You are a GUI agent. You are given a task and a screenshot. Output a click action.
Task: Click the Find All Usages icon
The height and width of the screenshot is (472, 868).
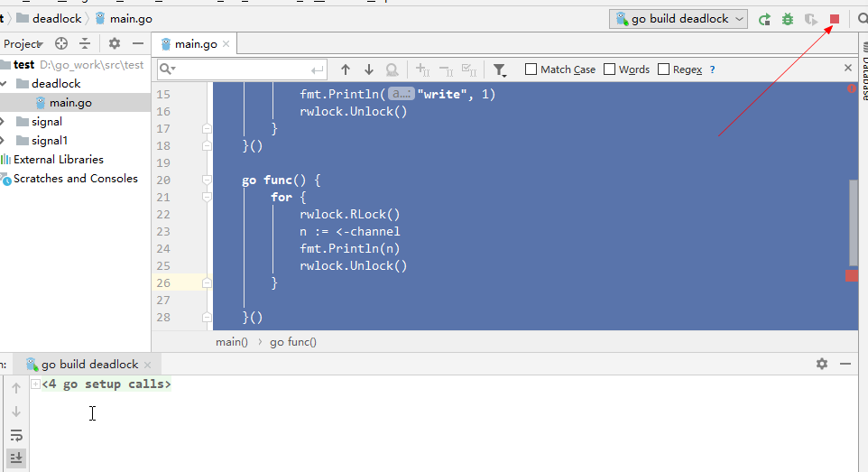pos(392,69)
